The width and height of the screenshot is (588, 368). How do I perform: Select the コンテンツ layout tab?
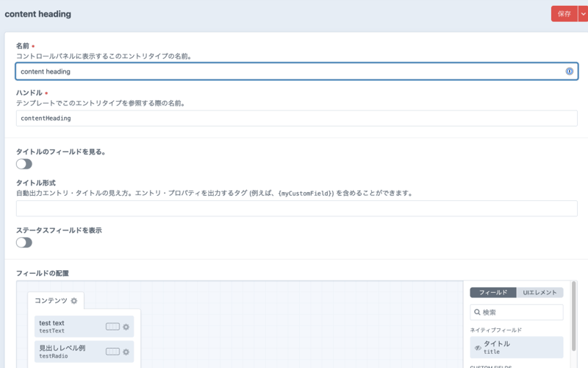pos(51,301)
